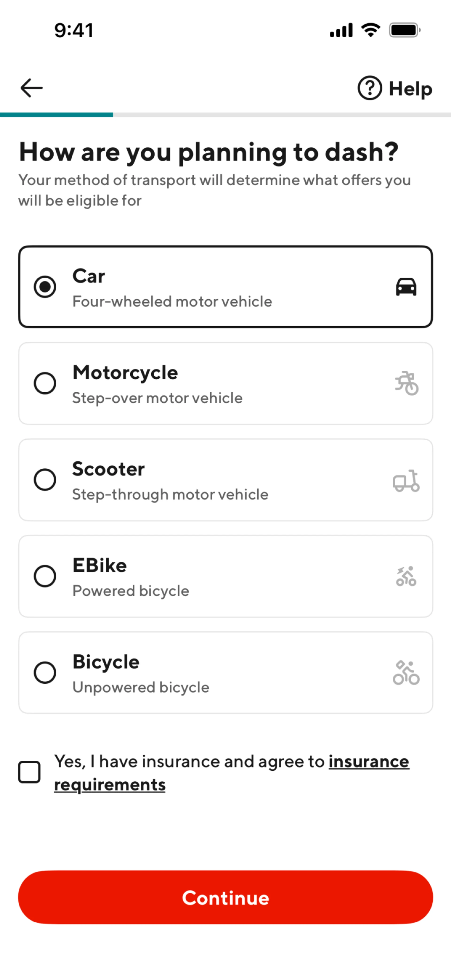Screen dimensions: 451x980
Task: Click the Help question mark icon
Action: [x=369, y=88]
